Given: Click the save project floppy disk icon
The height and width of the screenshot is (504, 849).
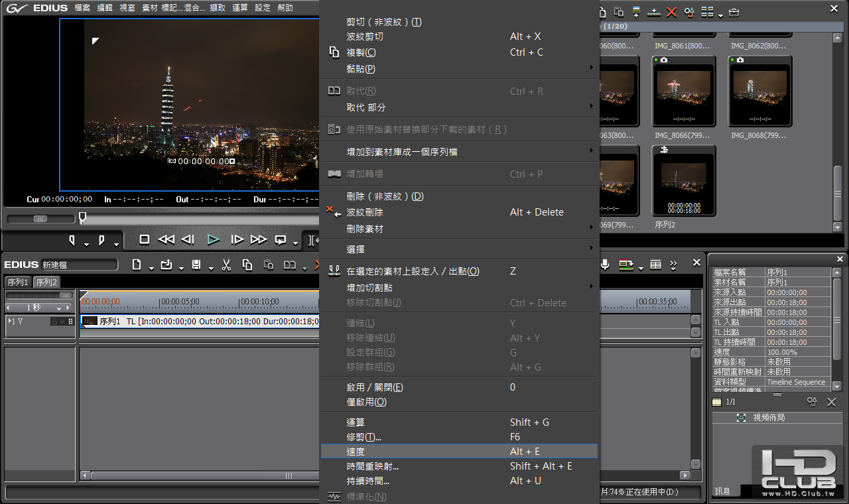Looking at the screenshot, I should [196, 265].
